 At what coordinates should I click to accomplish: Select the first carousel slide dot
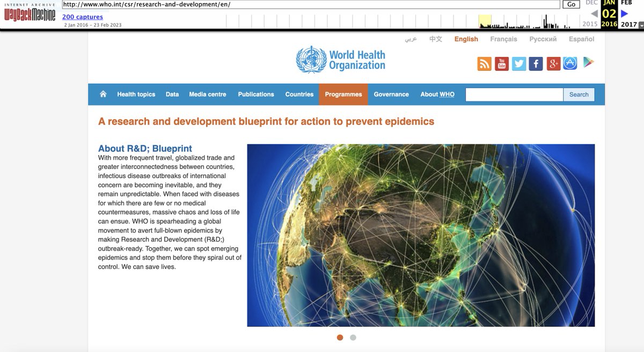point(340,338)
